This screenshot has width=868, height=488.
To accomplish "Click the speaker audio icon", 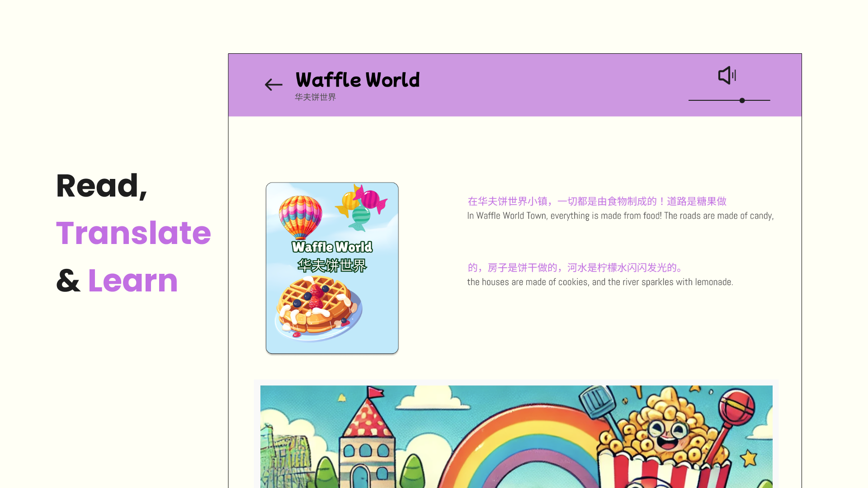I will coord(727,75).
